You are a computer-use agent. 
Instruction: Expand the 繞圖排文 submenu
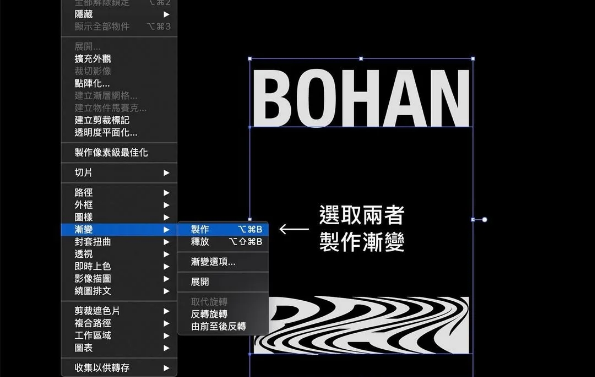[119, 291]
